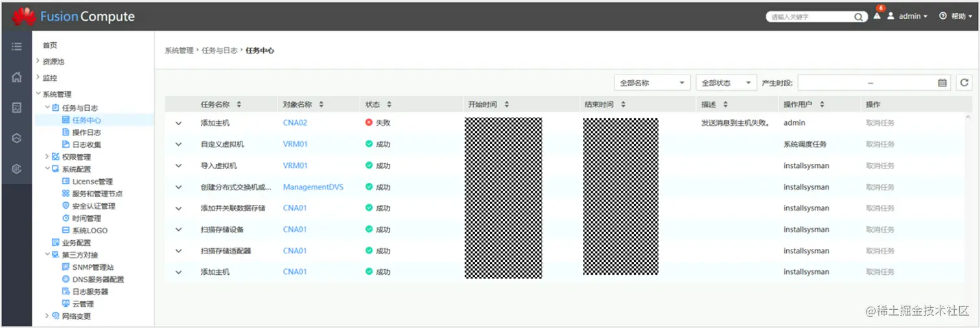Click the 日志收集 tree icon
The image size is (980, 328).
[x=65, y=145]
